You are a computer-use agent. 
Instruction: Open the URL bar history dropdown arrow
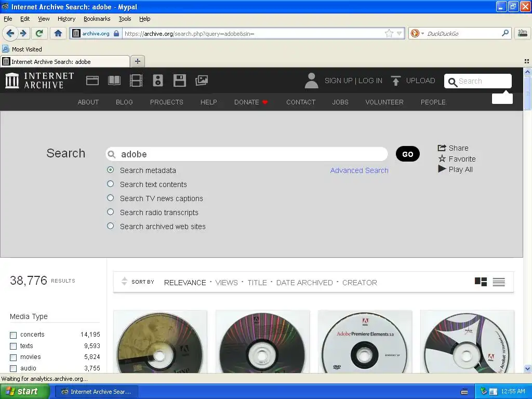[x=400, y=33]
